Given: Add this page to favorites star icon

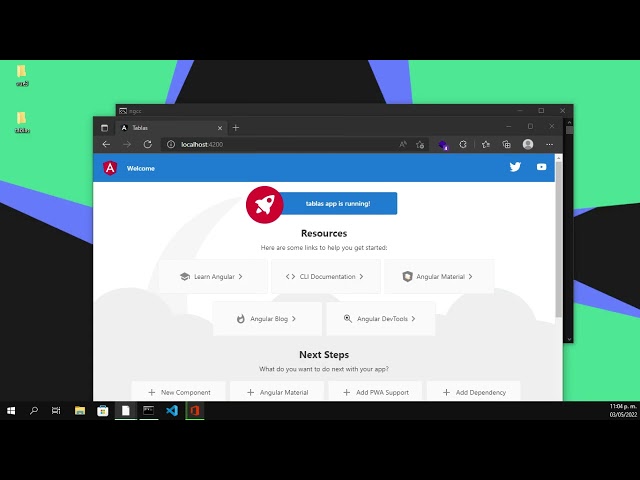Looking at the screenshot, I should click(420, 144).
